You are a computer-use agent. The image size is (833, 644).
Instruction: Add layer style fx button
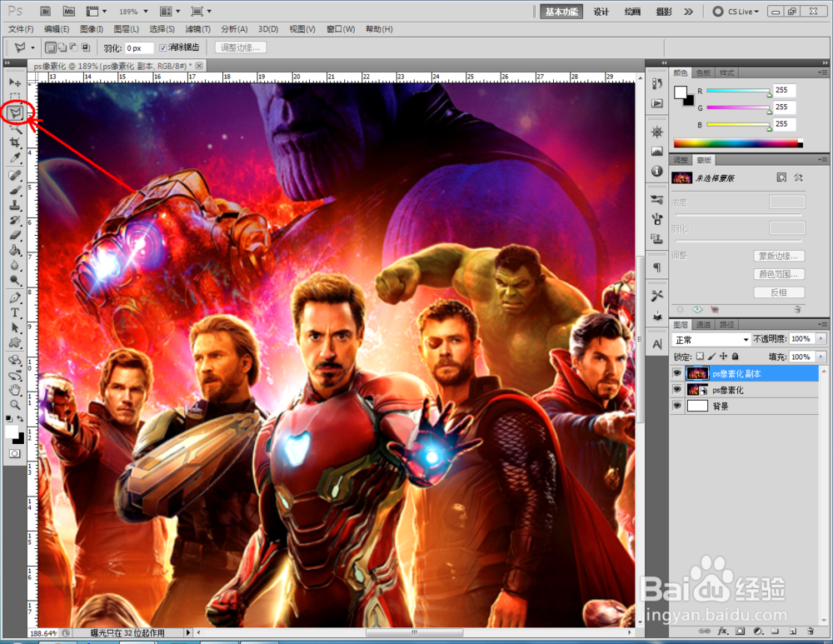[722, 632]
